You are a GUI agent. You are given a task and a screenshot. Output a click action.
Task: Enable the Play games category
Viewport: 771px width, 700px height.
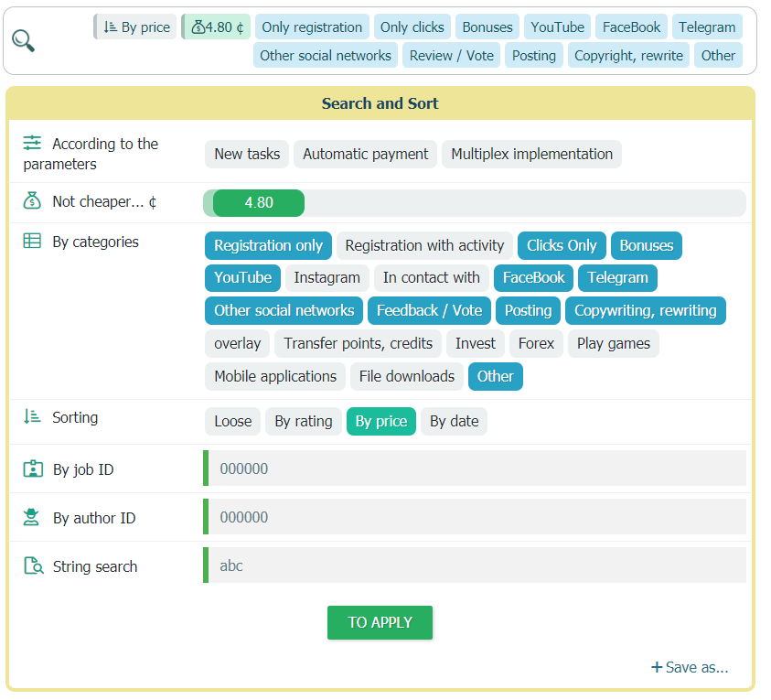click(x=613, y=343)
